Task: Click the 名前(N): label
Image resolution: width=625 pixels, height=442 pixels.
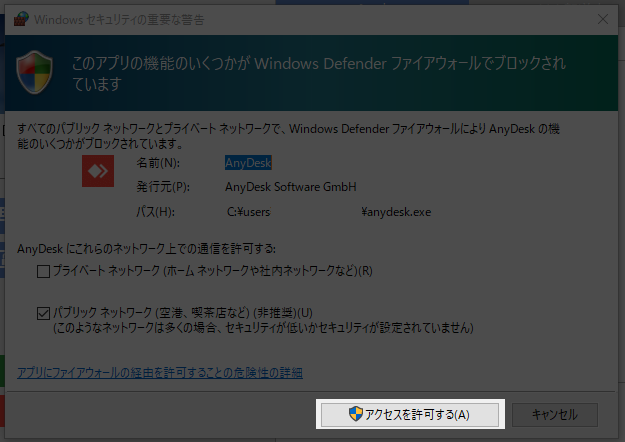Action: (158, 163)
